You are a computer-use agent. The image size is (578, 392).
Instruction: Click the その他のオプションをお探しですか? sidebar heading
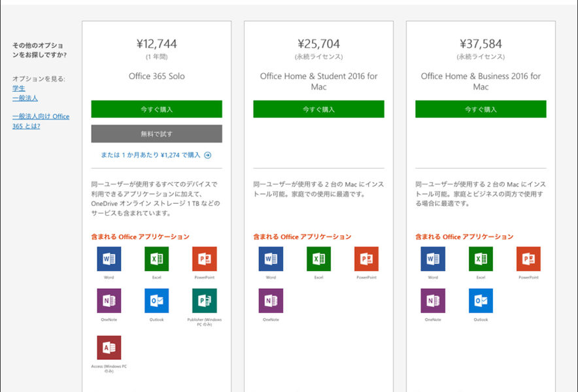click(x=39, y=50)
